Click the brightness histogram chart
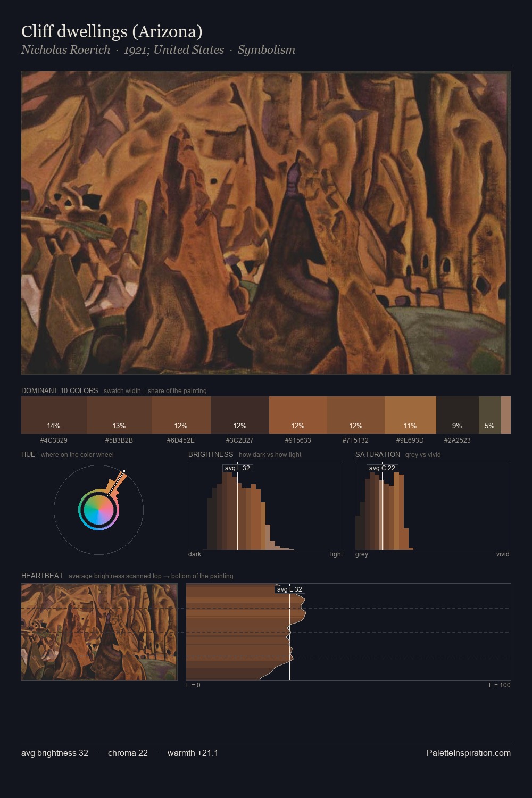The width and height of the screenshot is (532, 798). tap(265, 506)
